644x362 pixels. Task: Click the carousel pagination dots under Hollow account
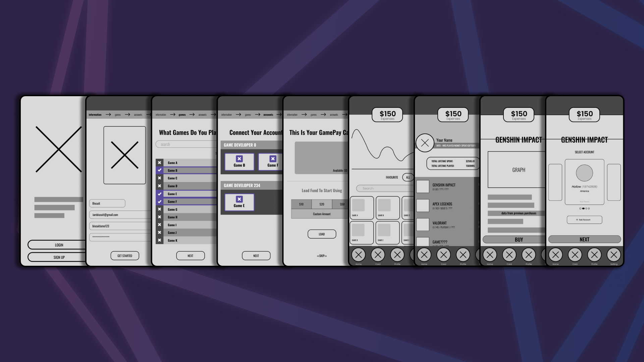pyautogui.click(x=584, y=208)
